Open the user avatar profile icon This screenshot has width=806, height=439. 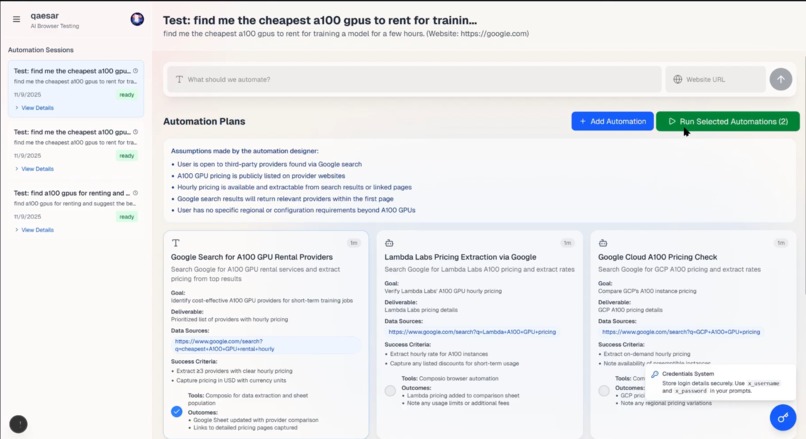pos(137,19)
